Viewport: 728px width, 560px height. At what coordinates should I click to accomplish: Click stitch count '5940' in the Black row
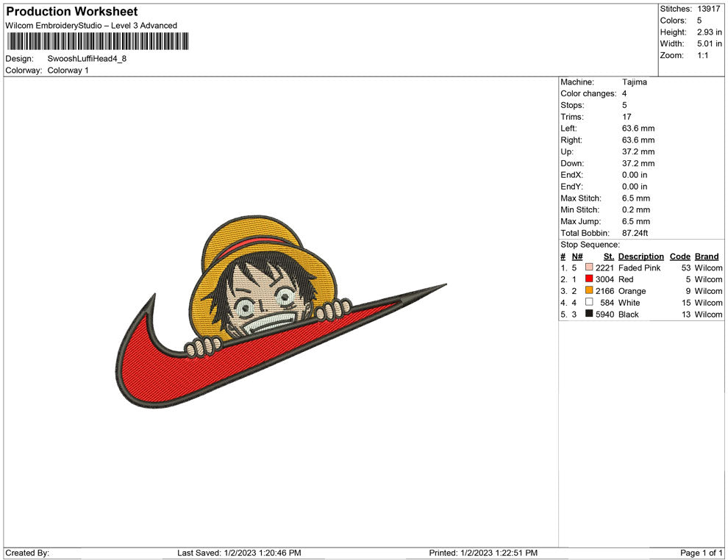(604, 314)
